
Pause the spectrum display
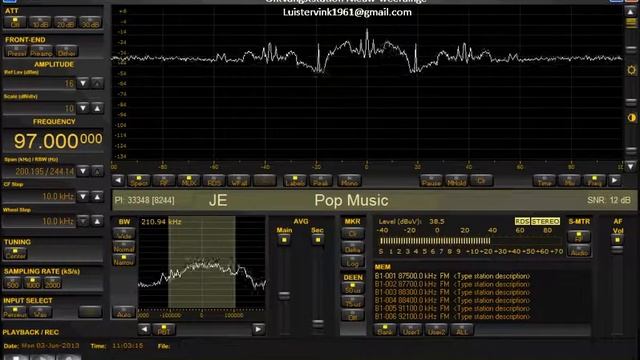click(431, 181)
